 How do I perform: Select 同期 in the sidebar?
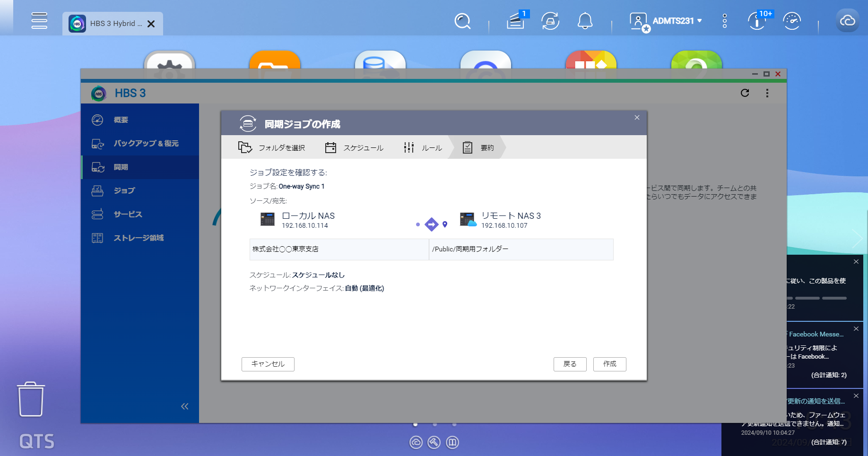click(x=140, y=167)
